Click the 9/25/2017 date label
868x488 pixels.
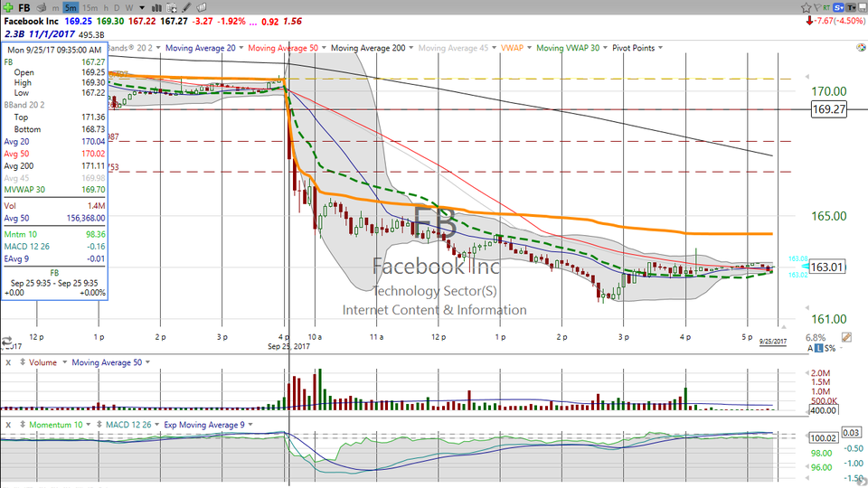[x=773, y=342]
